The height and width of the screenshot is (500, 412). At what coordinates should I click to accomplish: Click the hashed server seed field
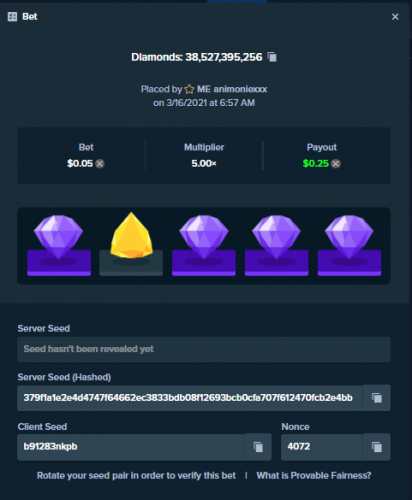point(190,398)
